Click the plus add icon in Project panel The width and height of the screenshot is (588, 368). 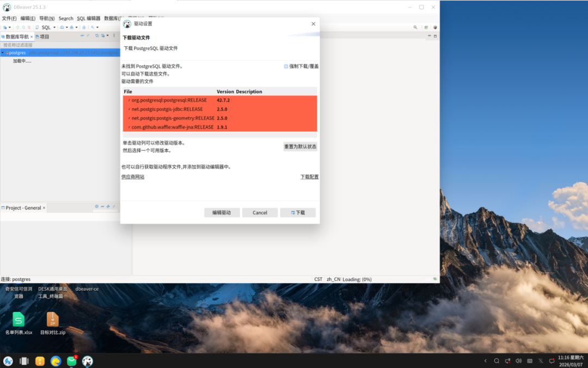coord(108,206)
